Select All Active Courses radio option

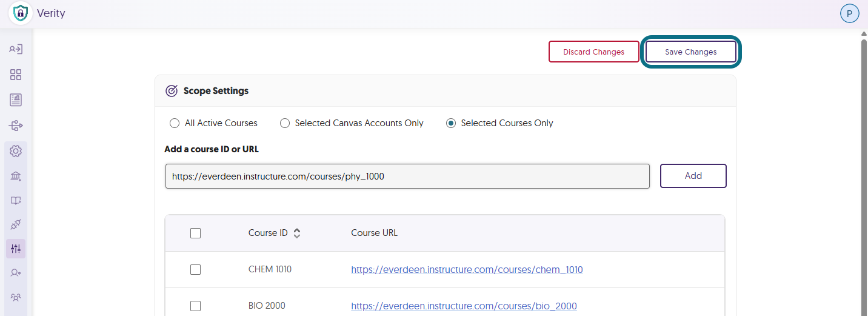point(175,123)
